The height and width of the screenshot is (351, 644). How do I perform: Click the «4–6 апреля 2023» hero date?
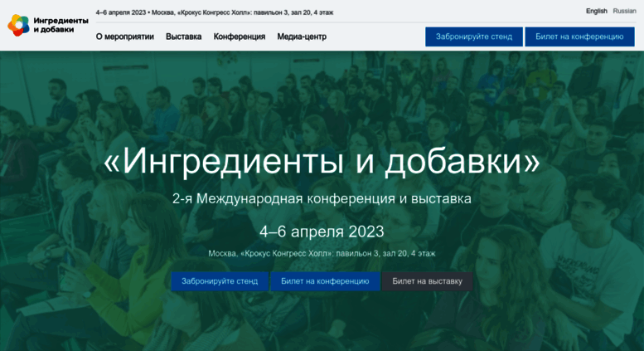point(322,232)
